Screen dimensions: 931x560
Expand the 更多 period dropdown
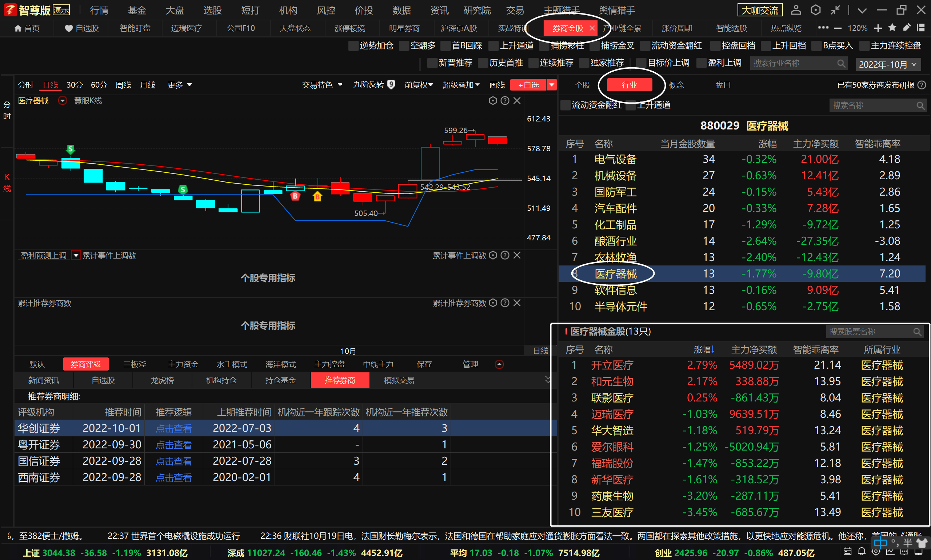point(180,85)
